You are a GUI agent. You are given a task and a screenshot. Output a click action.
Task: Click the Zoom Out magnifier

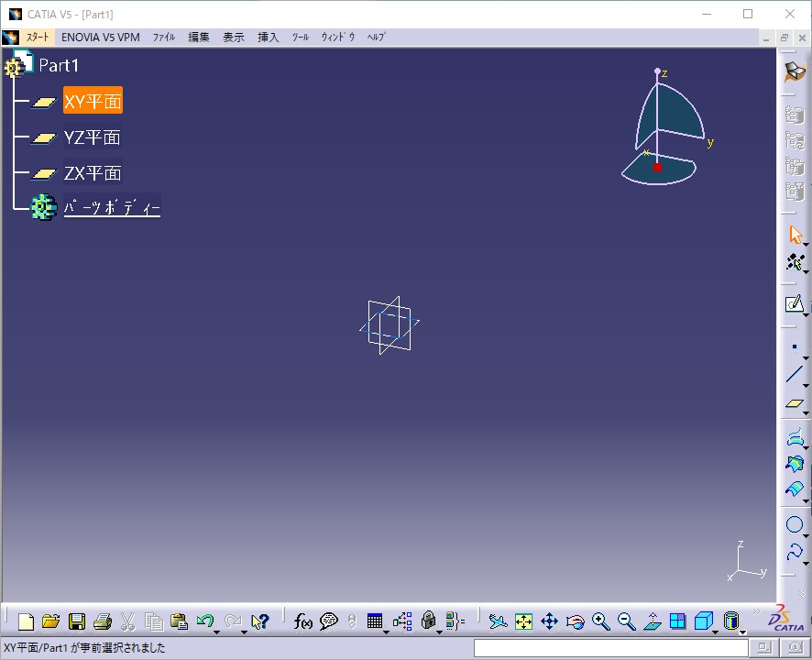[626, 621]
